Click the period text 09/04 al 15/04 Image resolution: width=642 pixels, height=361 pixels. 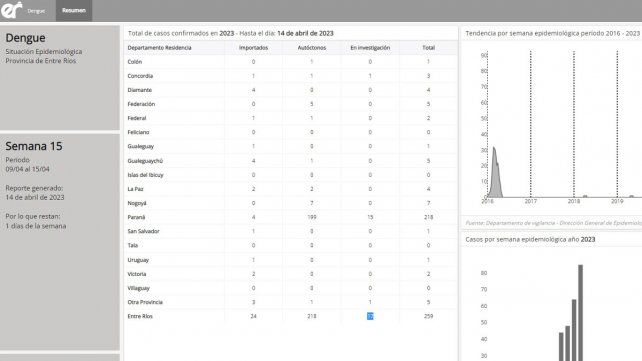click(27, 169)
